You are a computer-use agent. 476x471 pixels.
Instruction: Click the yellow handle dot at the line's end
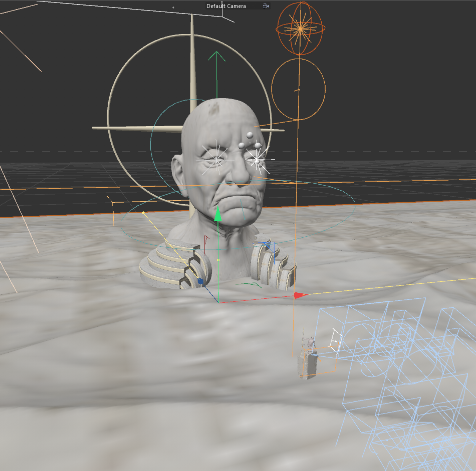coord(143,213)
